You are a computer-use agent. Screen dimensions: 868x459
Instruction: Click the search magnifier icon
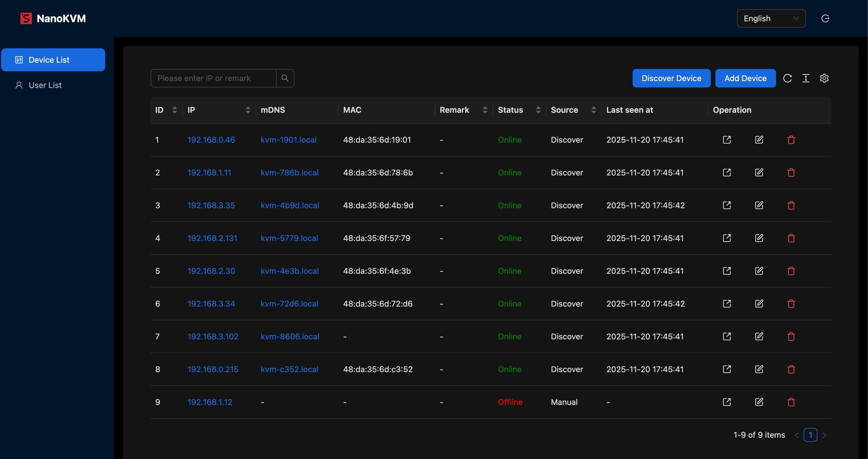285,78
